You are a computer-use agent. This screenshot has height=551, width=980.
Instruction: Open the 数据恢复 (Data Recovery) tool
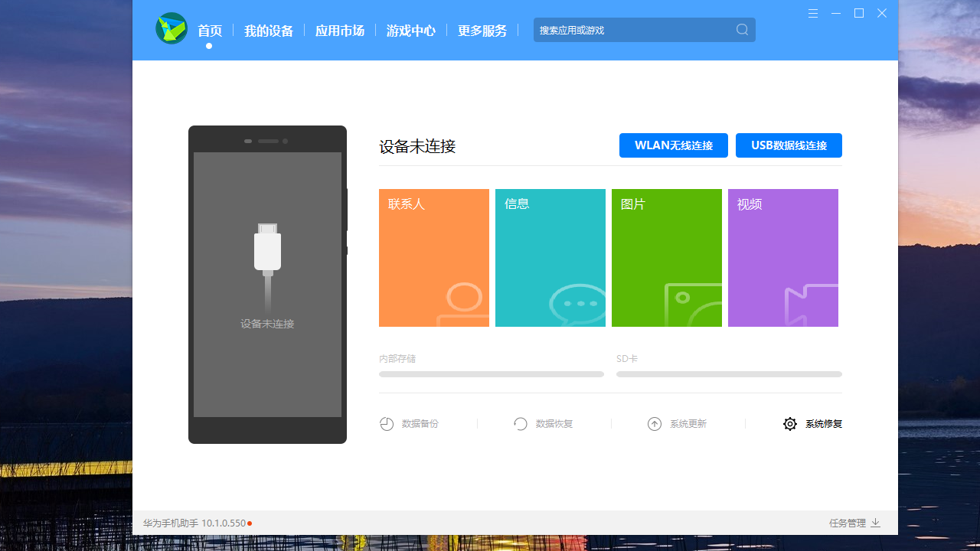coord(544,423)
